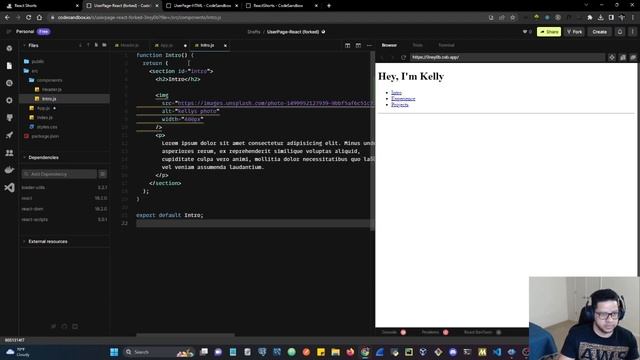The height and width of the screenshot is (360, 640).
Task: Click the new folder icon in Files header
Action: (104, 45)
